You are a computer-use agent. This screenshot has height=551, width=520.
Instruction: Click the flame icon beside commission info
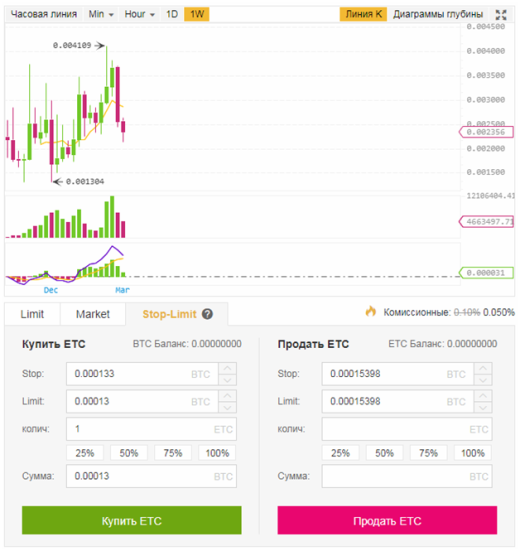pyautogui.click(x=371, y=311)
